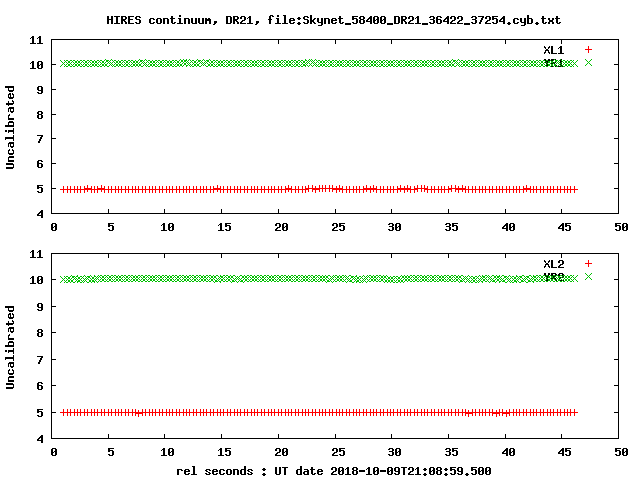Click x-axis tick label 50 under the top plot
This screenshot has height=480, width=640.
620,228
